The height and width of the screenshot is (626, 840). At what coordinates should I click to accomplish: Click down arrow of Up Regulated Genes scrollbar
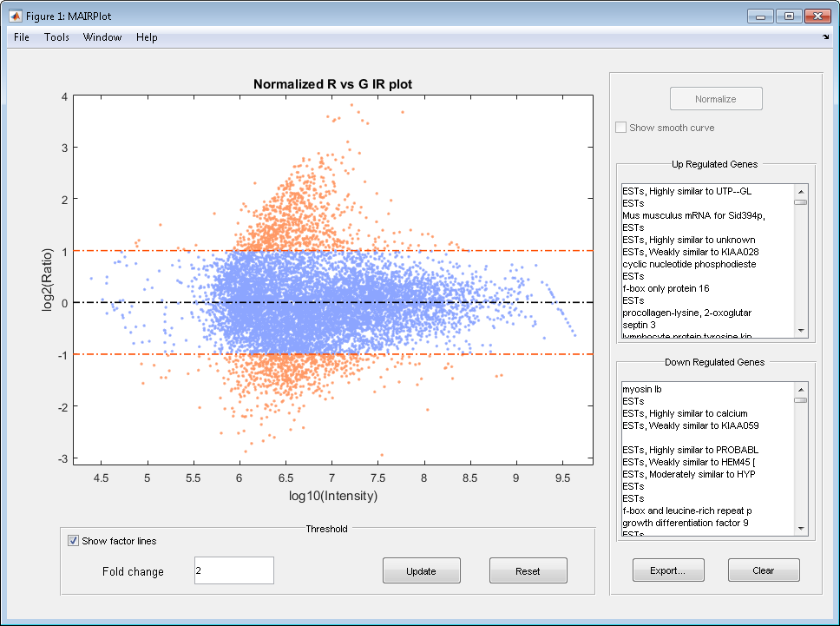point(801,331)
